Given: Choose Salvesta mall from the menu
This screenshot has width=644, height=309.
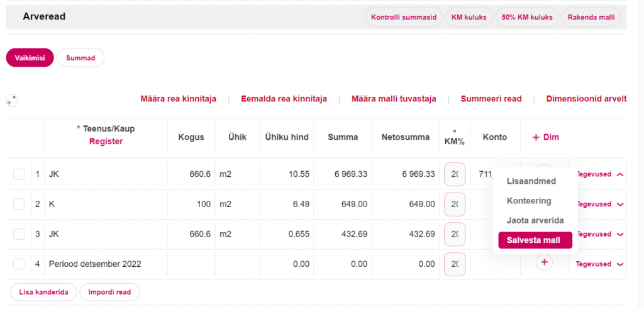Looking at the screenshot, I should [x=535, y=240].
